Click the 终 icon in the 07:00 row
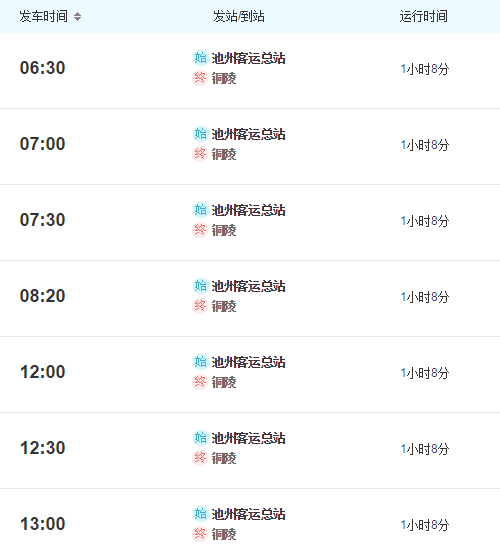 (200, 154)
